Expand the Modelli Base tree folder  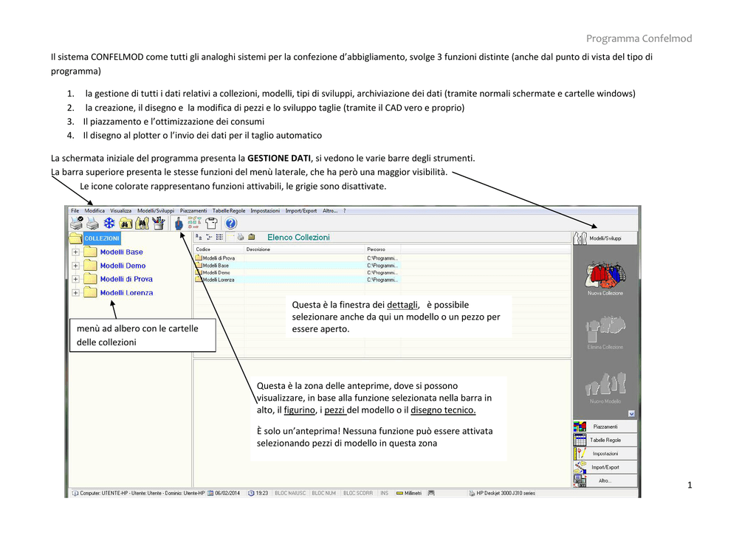[x=75, y=252]
